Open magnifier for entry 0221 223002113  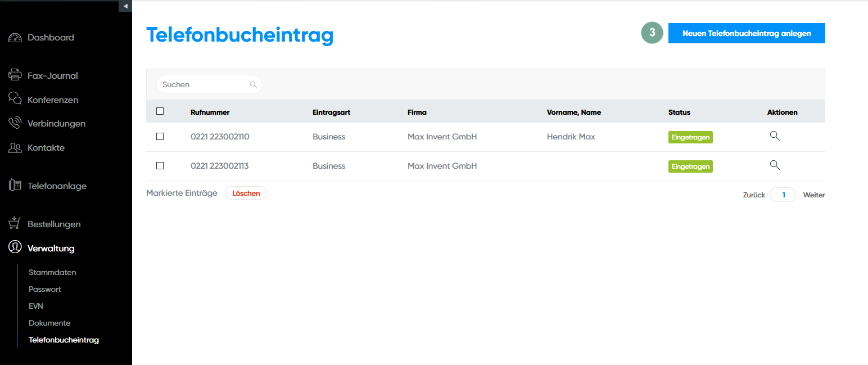775,165
